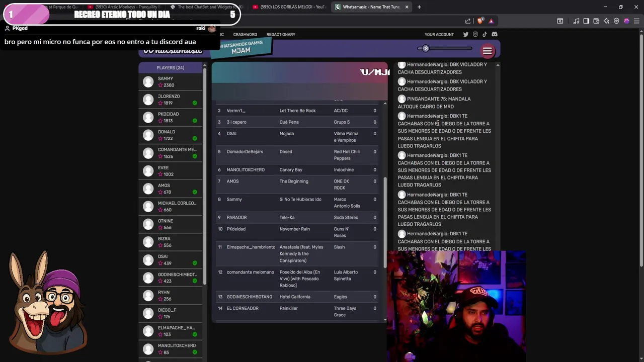Screen dimensions: 644x362
Task: Switch to the best ChatBot and Widgets tab
Action: 206,7
